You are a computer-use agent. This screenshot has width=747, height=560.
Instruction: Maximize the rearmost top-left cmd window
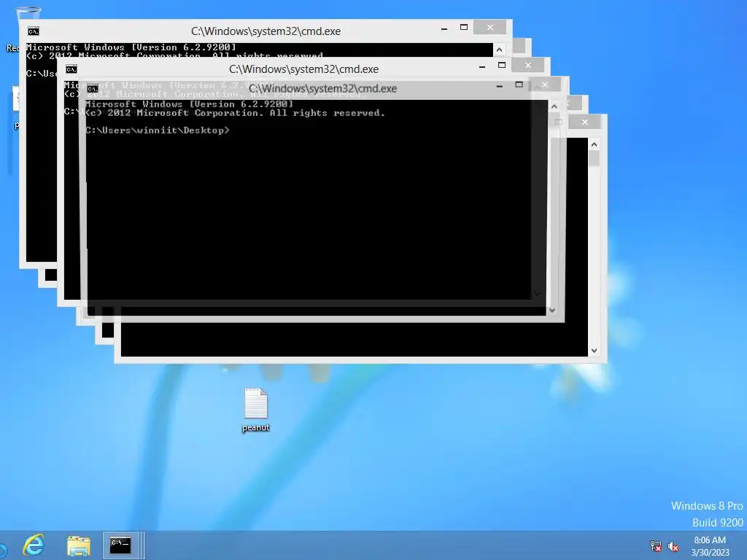point(463,28)
